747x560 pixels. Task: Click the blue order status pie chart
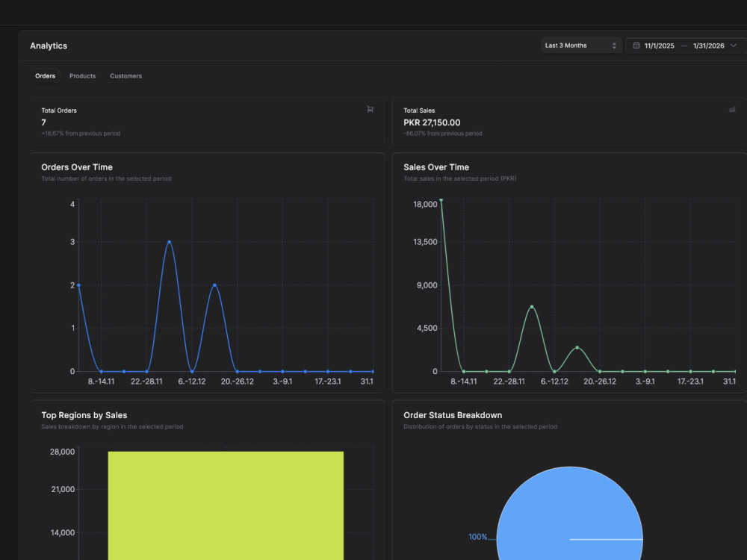pos(569,514)
